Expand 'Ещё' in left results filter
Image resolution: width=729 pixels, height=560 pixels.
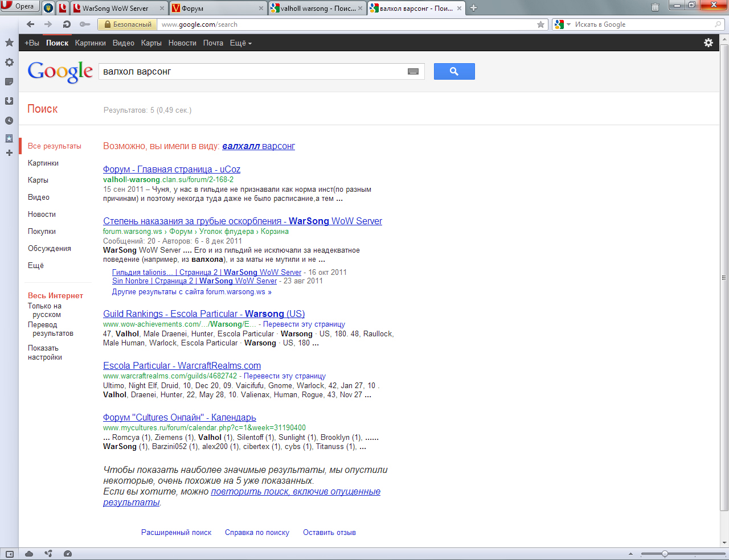(36, 266)
